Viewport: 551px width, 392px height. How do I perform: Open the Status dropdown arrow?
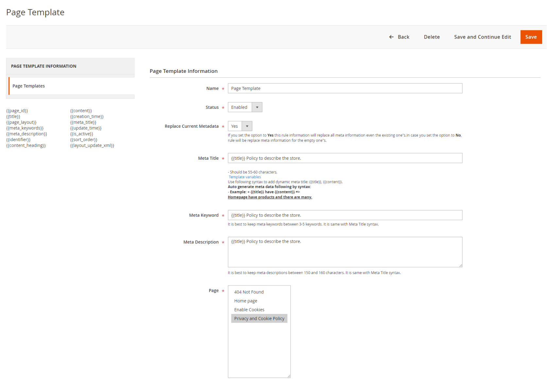pyautogui.click(x=257, y=107)
